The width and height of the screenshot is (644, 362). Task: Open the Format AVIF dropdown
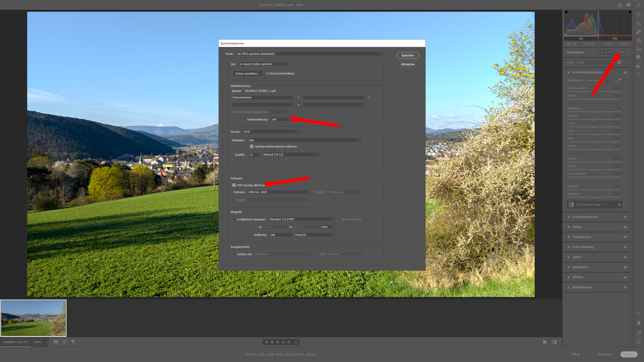pyautogui.click(x=270, y=132)
